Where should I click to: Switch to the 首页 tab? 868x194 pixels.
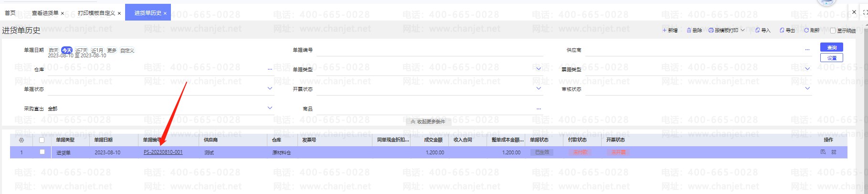(10, 13)
